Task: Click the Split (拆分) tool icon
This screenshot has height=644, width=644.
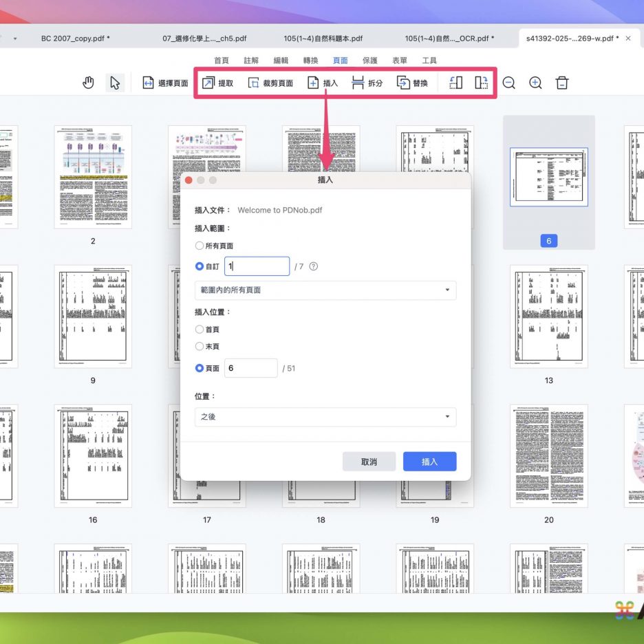Action: click(358, 83)
